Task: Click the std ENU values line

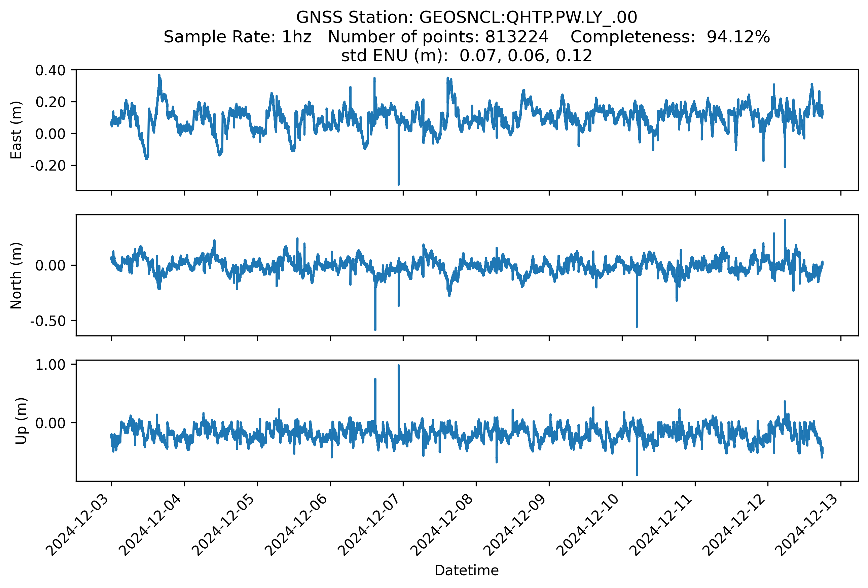Action: [467, 56]
